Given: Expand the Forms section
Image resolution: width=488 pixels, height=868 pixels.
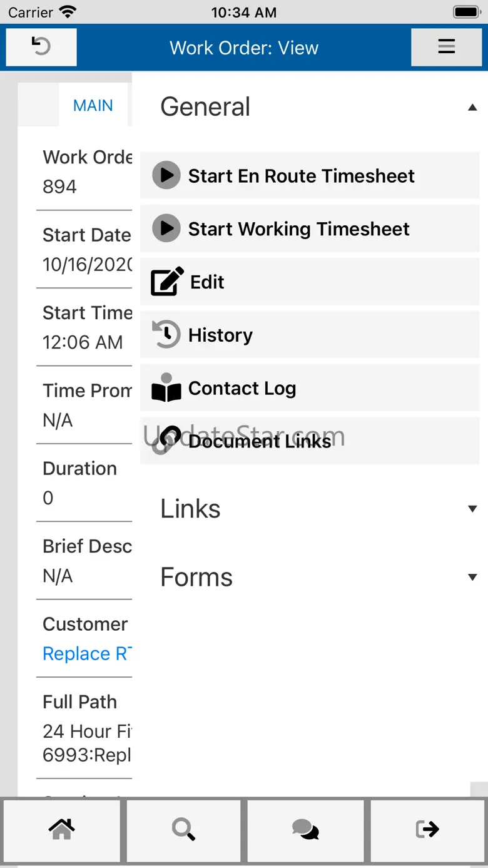Looking at the screenshot, I should click(x=472, y=577).
